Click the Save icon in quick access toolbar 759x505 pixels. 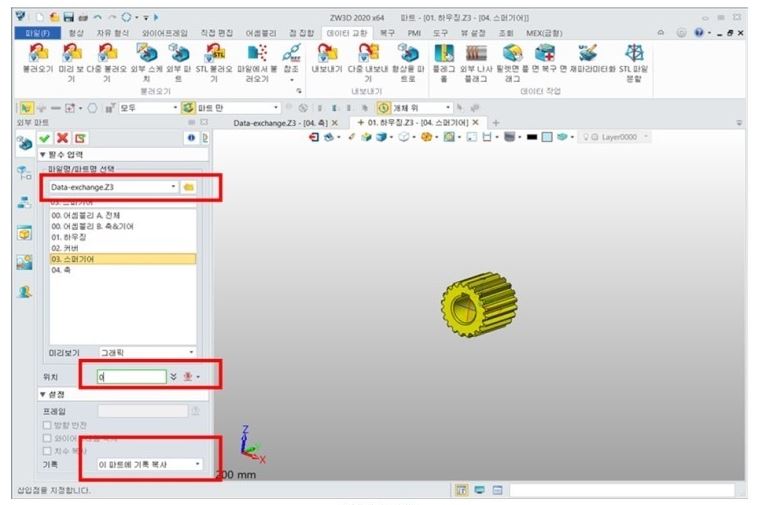point(68,17)
